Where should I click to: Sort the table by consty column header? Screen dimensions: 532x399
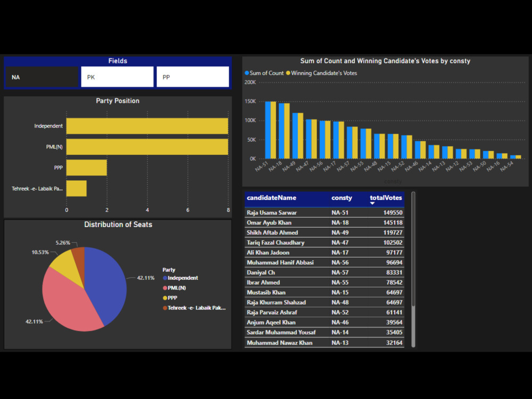tap(342, 198)
